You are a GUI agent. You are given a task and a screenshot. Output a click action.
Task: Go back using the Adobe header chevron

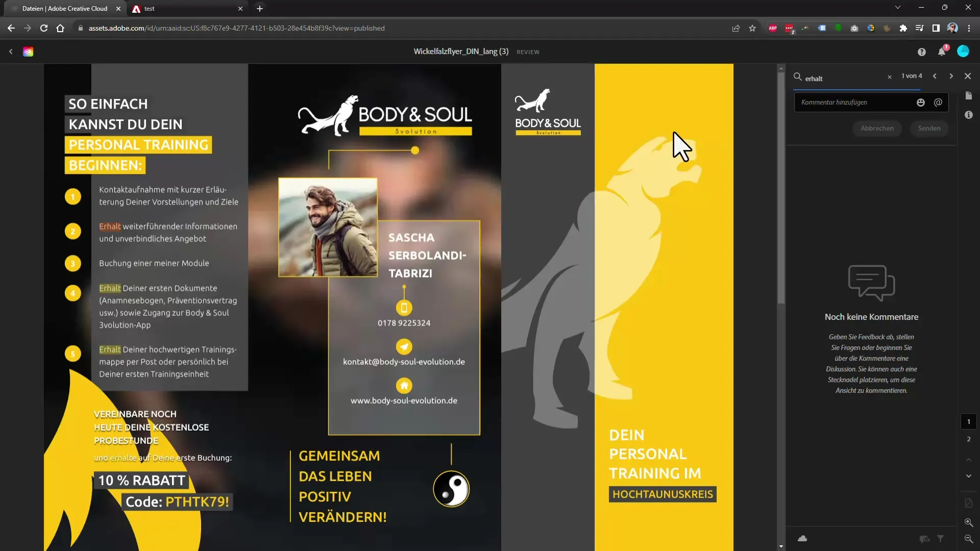pos(11,52)
